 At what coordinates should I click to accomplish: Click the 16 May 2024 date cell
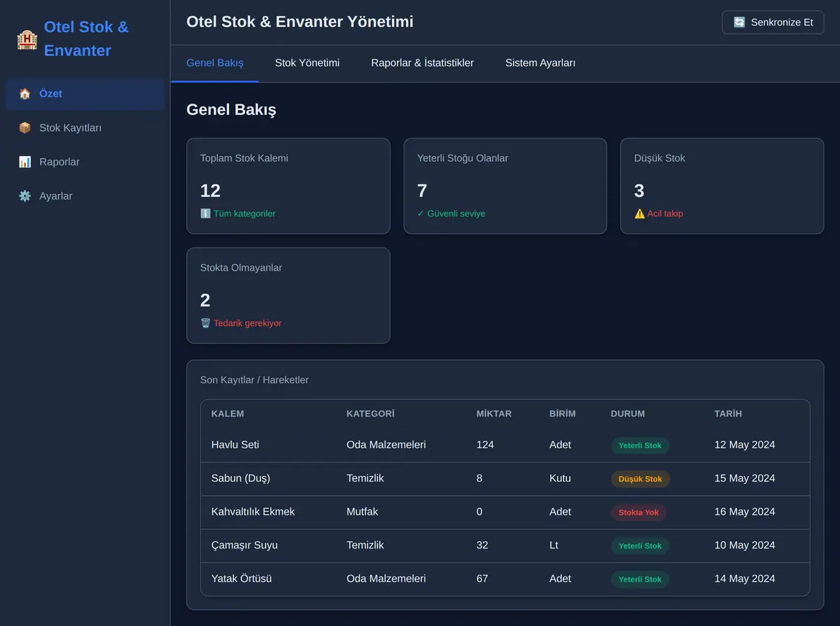pyautogui.click(x=745, y=512)
